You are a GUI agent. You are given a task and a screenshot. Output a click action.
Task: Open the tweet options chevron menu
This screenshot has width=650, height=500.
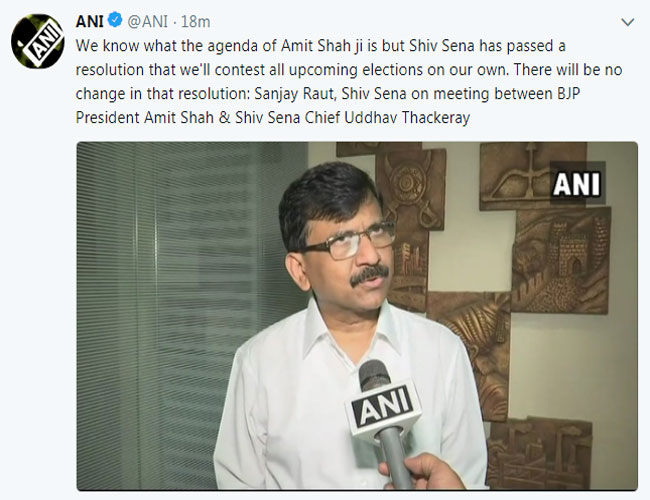click(626, 21)
